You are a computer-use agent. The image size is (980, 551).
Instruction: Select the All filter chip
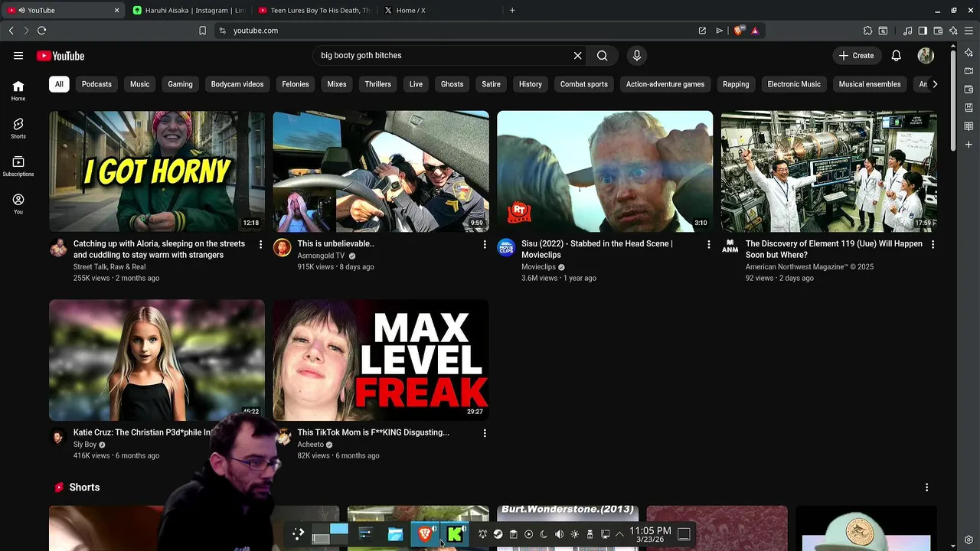[59, 84]
